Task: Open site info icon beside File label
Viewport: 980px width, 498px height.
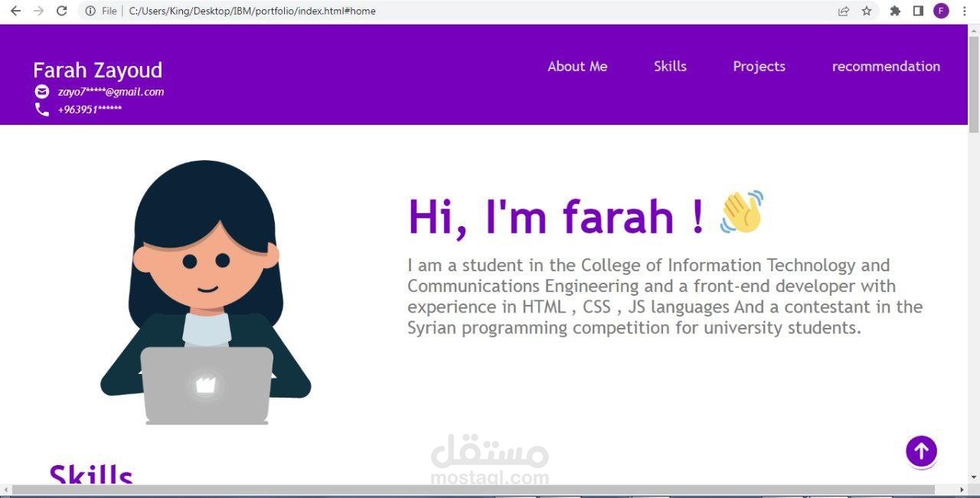Action: (90, 11)
